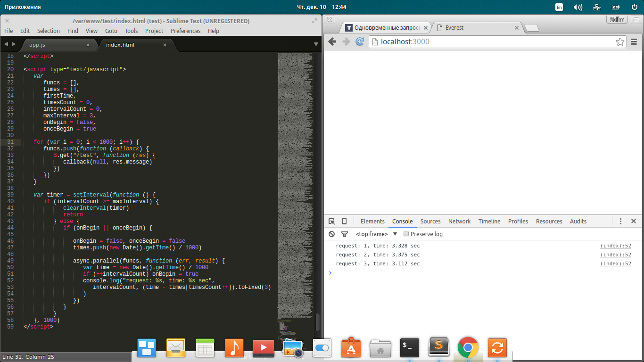This screenshot has width=644, height=362.
Task: Open the orange update sync app in dock
Action: tap(497, 348)
